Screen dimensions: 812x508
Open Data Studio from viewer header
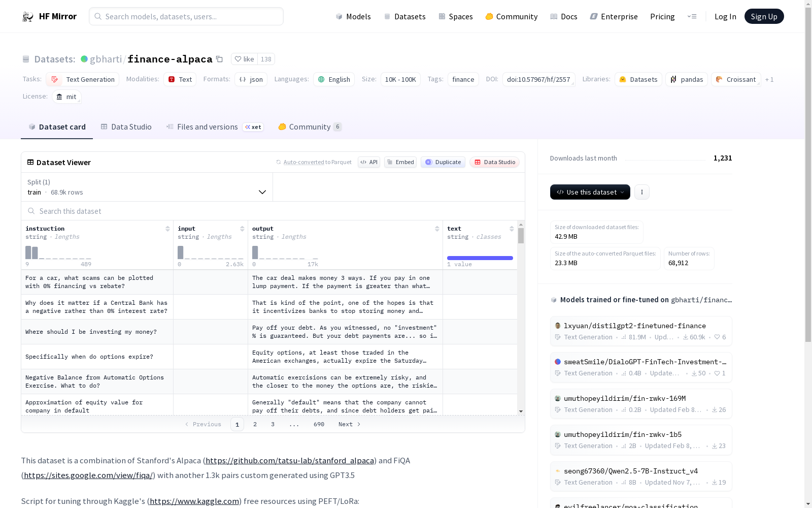click(x=494, y=162)
